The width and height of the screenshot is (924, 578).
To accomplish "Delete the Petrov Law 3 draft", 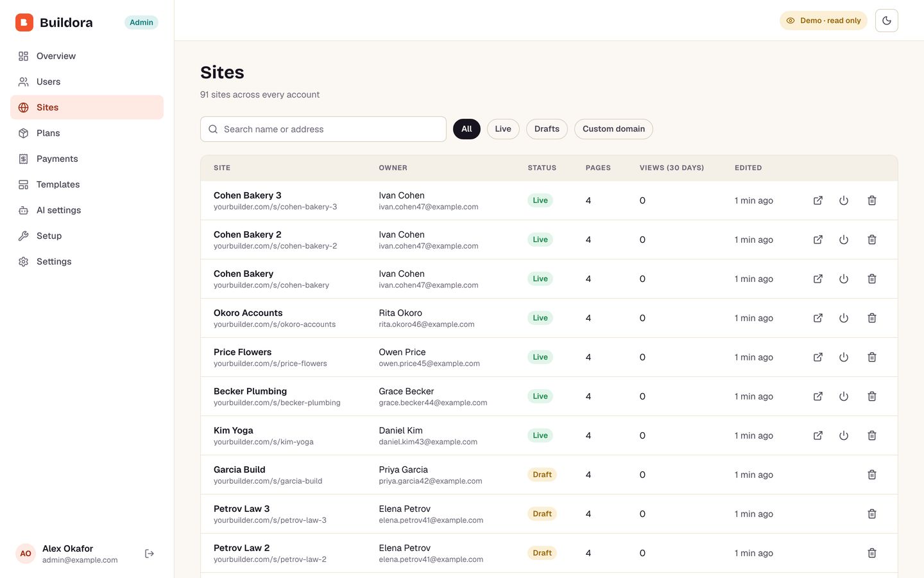I will tap(872, 514).
